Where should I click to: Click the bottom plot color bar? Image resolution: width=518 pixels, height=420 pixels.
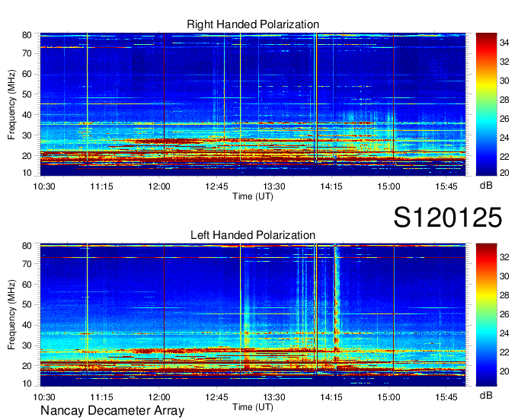click(x=486, y=315)
